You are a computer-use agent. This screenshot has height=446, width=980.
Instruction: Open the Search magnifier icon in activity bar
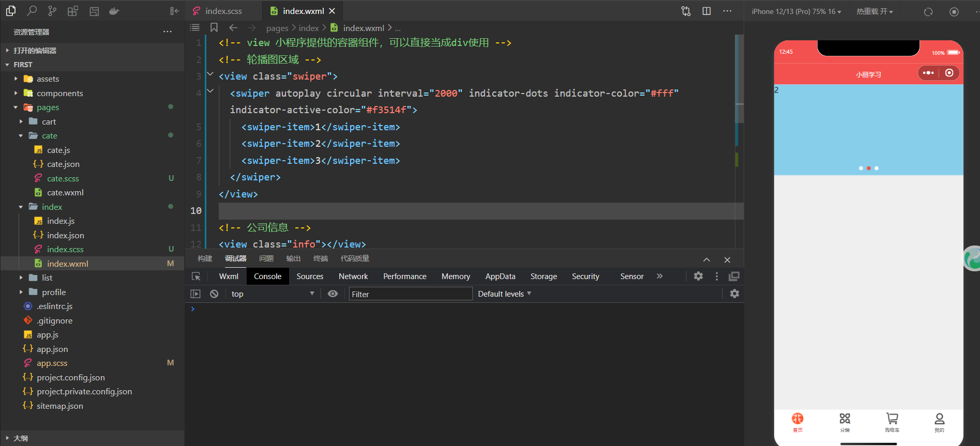tap(32, 11)
